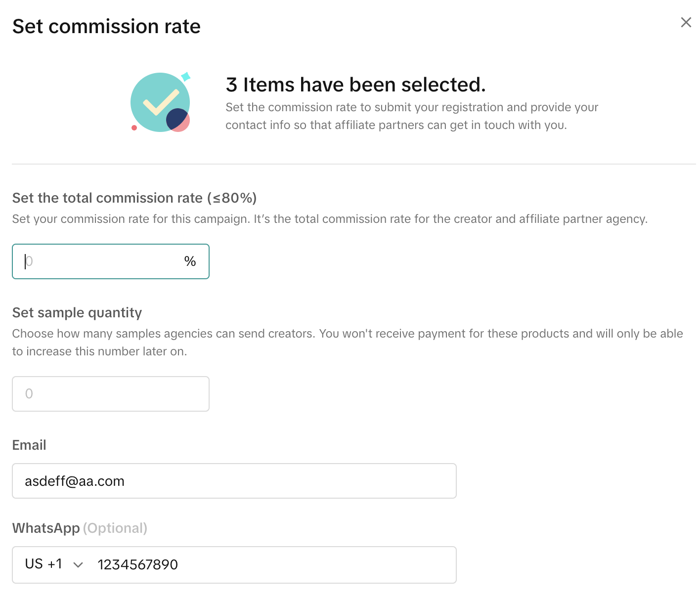Click the "3 Items have been selected." heading
This screenshot has height=599, width=700.
coord(355,85)
